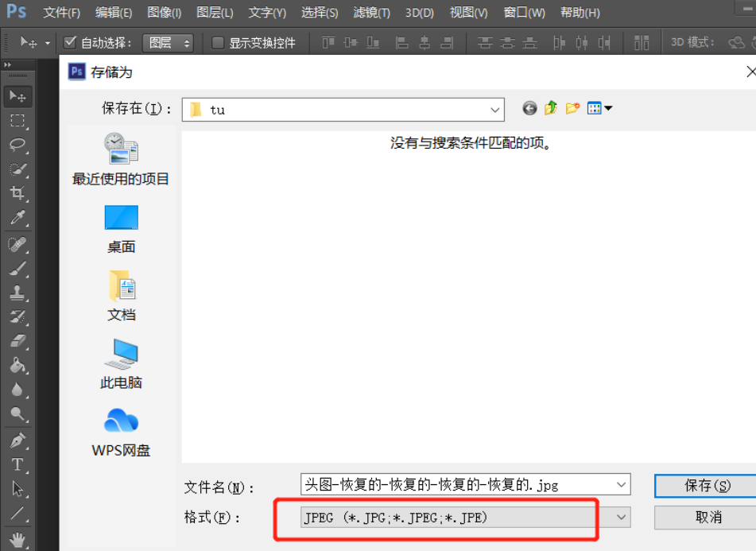Click 3D rotate mode icon
Viewport: 756px width, 551px height.
pyautogui.click(x=736, y=43)
